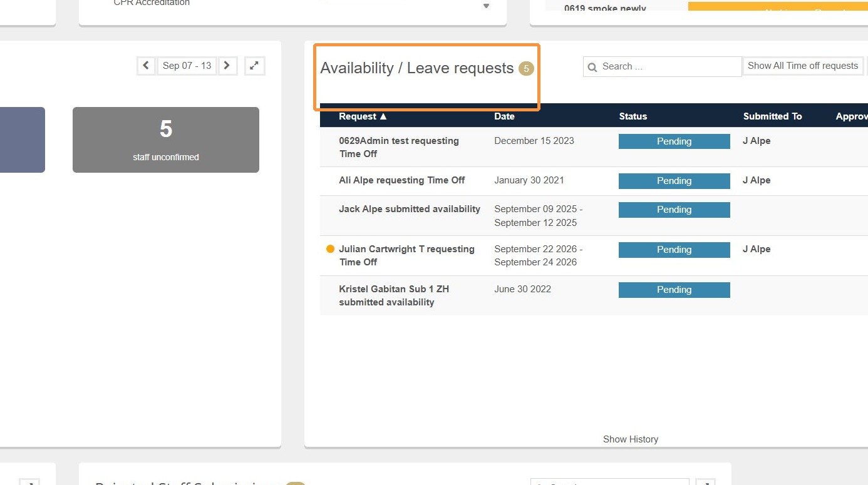Screen dimensions: 868x485
Task: Click the search magnifier icon
Action: coord(592,67)
